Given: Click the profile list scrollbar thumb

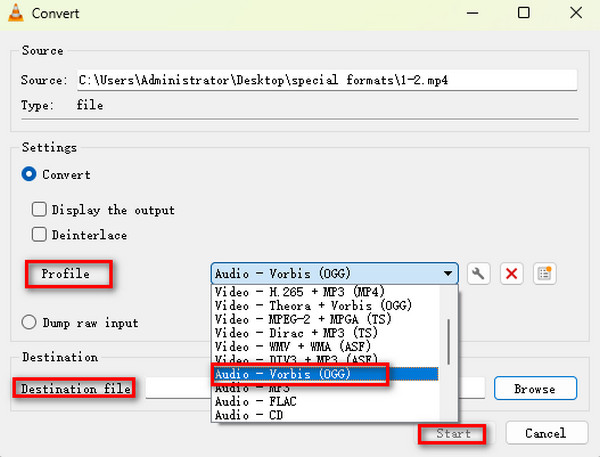Looking at the screenshot, I should pos(448,342).
